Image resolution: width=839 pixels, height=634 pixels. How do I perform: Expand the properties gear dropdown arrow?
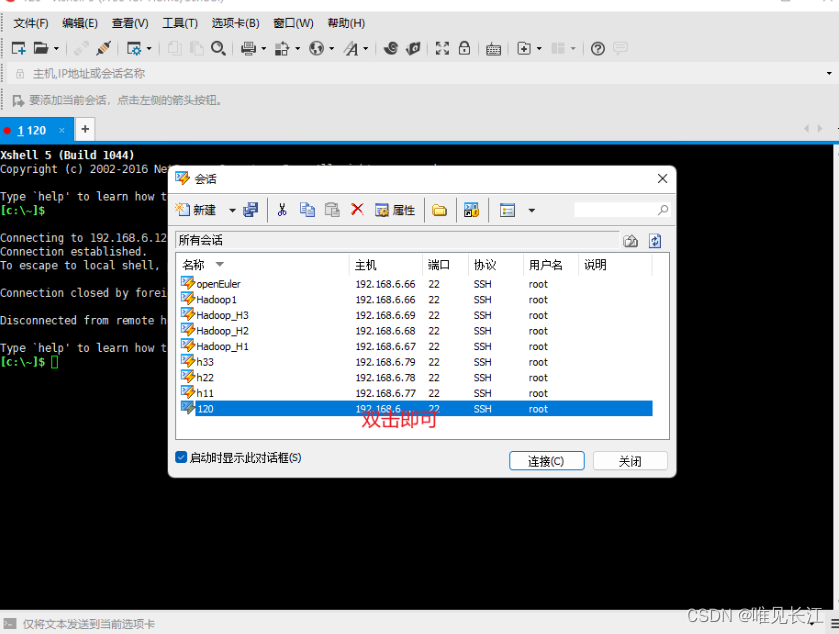(x=149, y=49)
